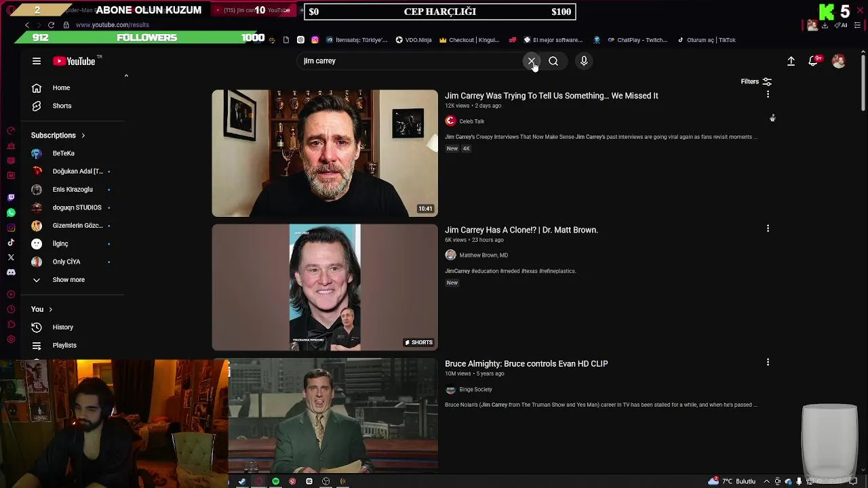Screen dimensions: 868x488
Task: Reload the page in browser toolbar
Action: [51, 25]
